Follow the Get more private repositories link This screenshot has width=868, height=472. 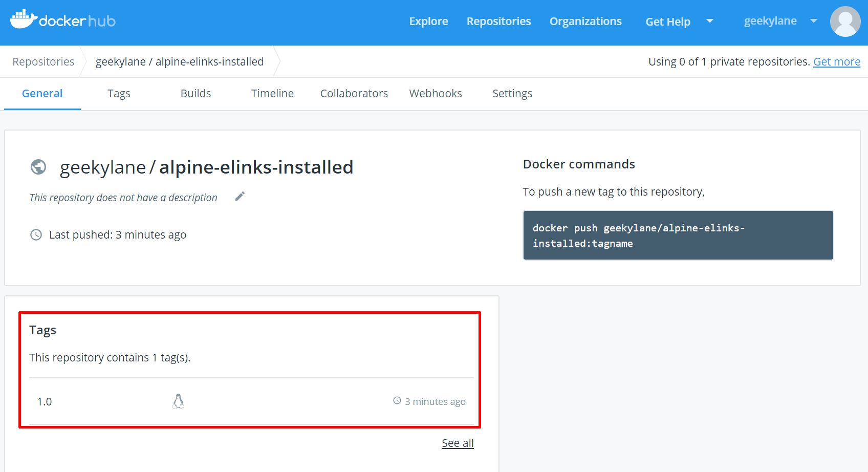tap(837, 62)
